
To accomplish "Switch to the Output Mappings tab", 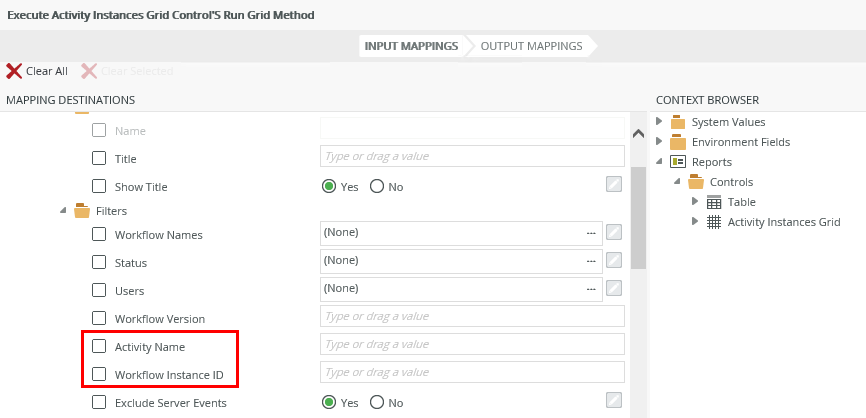I will pos(531,46).
